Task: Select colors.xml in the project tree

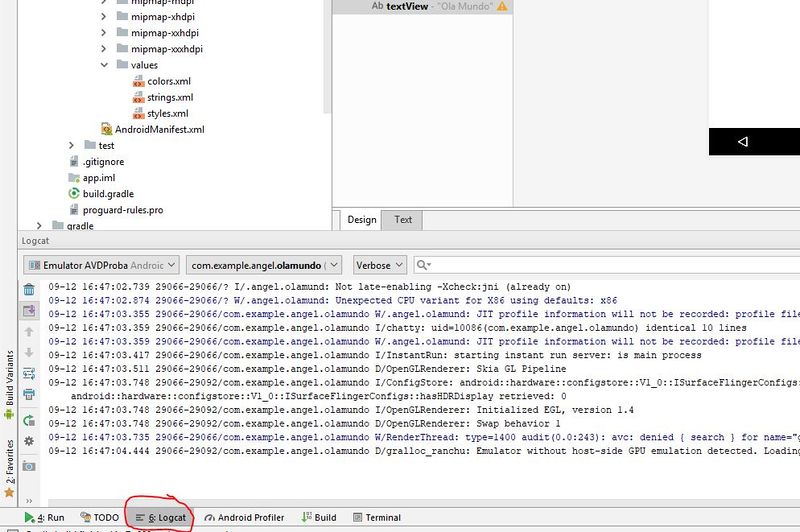Action: [162, 81]
